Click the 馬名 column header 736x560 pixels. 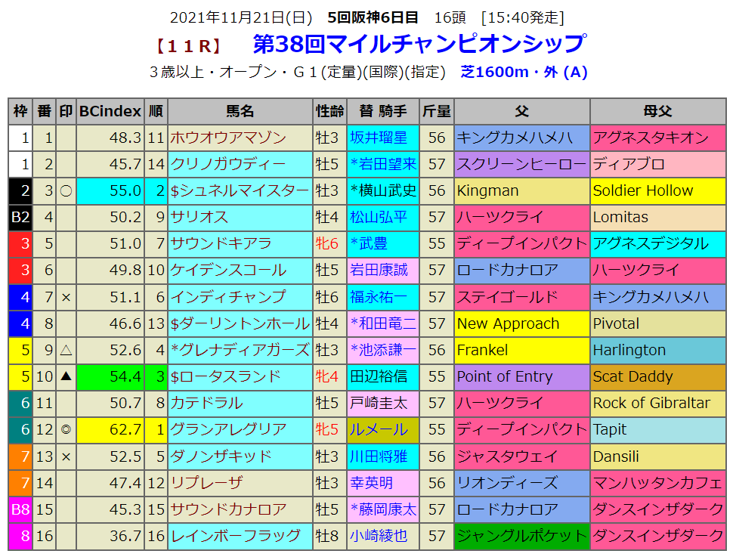[x=240, y=111]
